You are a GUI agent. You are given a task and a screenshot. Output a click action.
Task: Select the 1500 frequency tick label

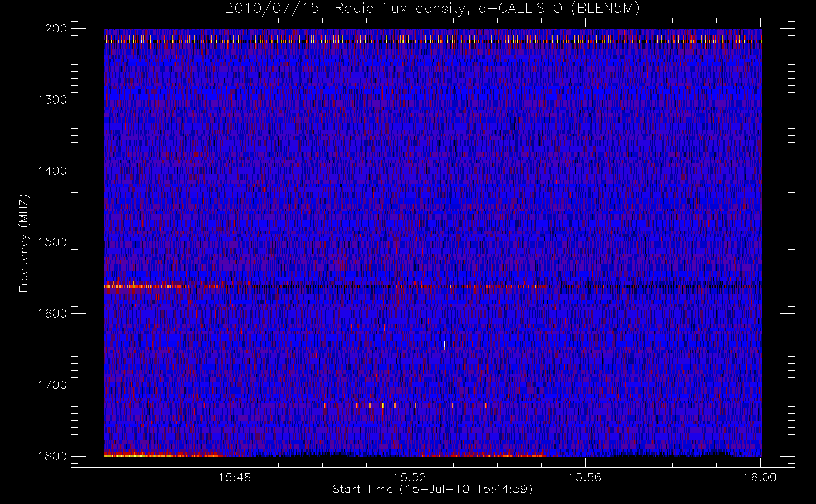52,242
